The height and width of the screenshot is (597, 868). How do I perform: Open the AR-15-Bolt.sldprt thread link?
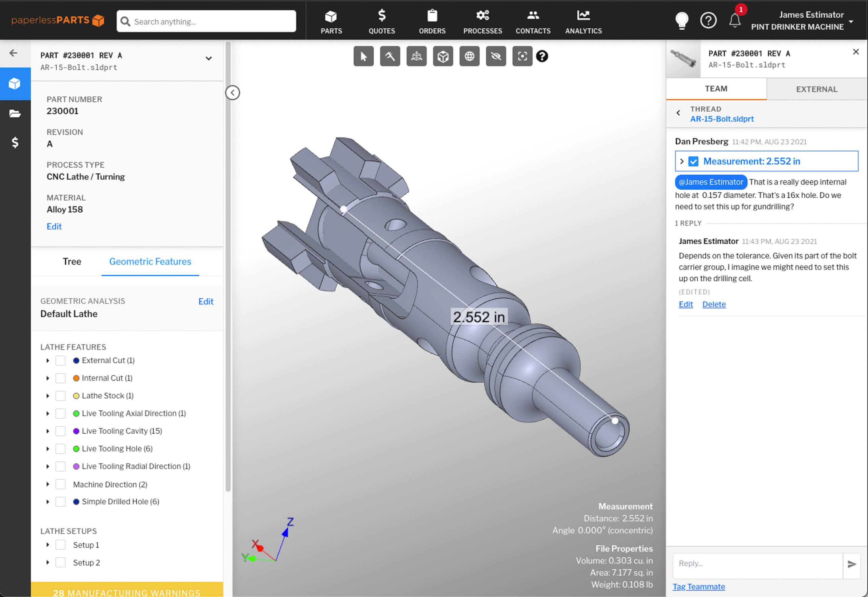click(722, 119)
